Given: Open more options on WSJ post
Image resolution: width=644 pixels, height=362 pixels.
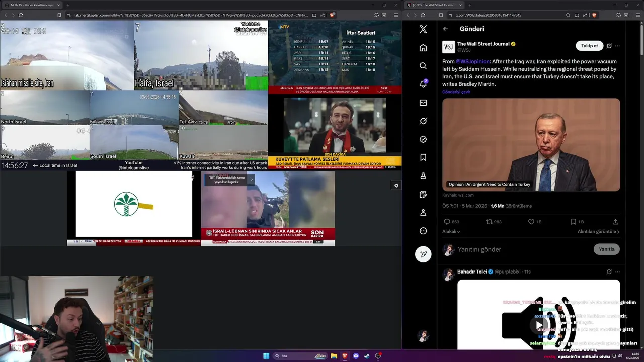Looking at the screenshot, I should [x=617, y=46].
